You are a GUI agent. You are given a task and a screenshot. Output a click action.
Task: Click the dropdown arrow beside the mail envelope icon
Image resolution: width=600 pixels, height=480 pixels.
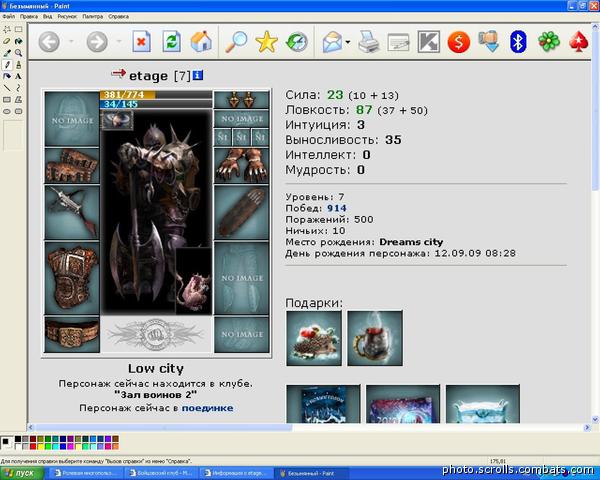(347, 42)
